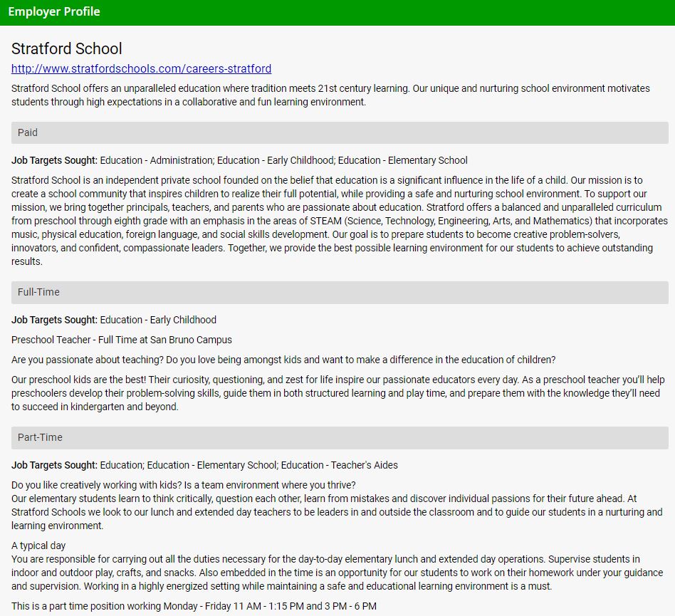The width and height of the screenshot is (675, 616).
Task: Click the independent private school mission paragraph
Action: point(340,221)
